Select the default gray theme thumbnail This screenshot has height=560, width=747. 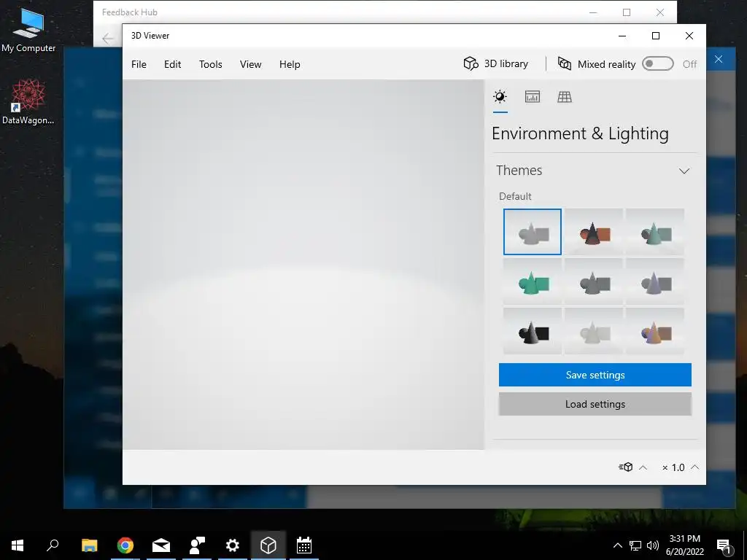click(532, 232)
